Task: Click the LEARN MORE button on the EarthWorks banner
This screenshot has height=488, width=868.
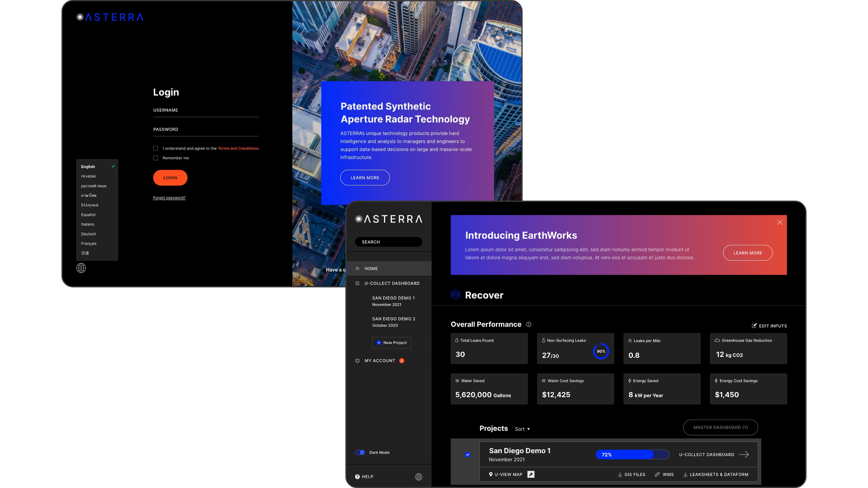Action: point(748,253)
